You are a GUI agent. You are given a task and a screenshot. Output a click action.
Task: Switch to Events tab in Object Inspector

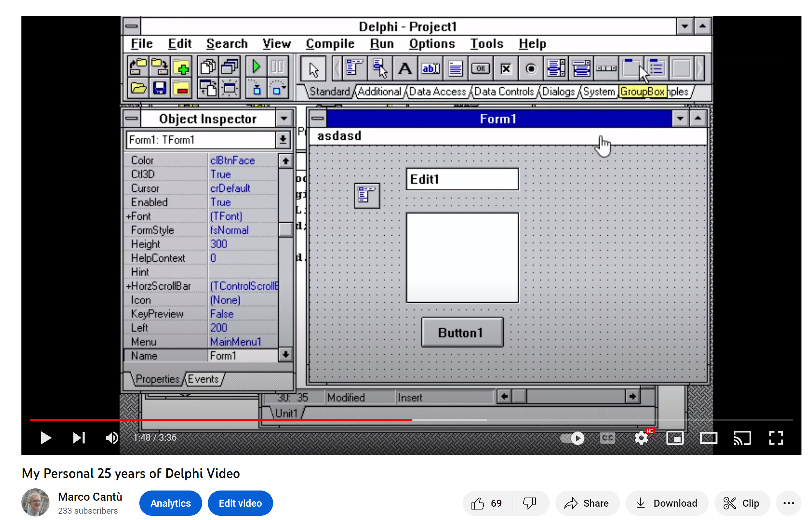point(203,379)
